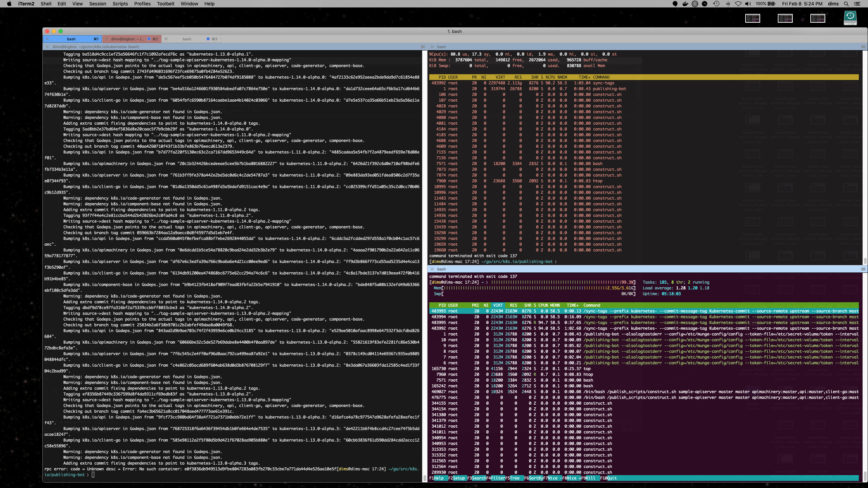Open the Scripts menu
868x488 pixels.
point(120,4)
